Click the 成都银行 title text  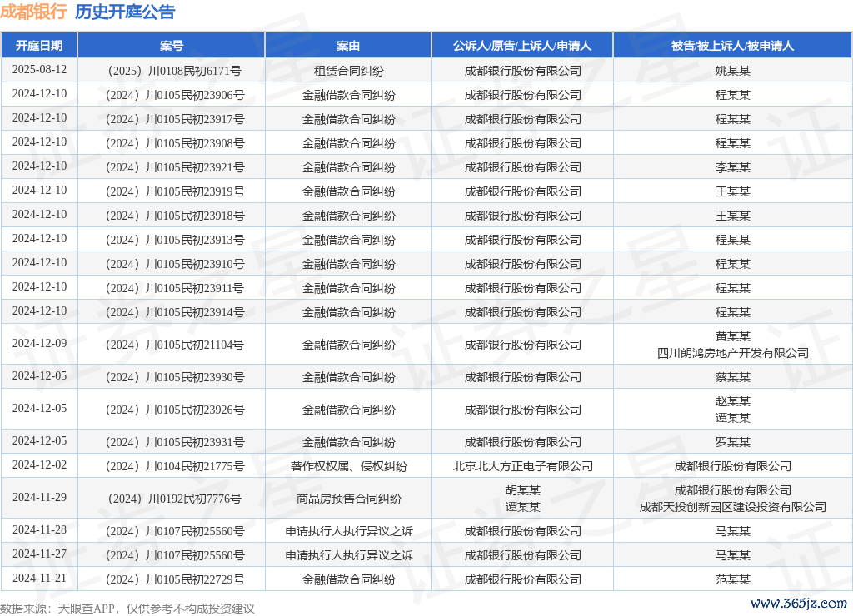33,12
